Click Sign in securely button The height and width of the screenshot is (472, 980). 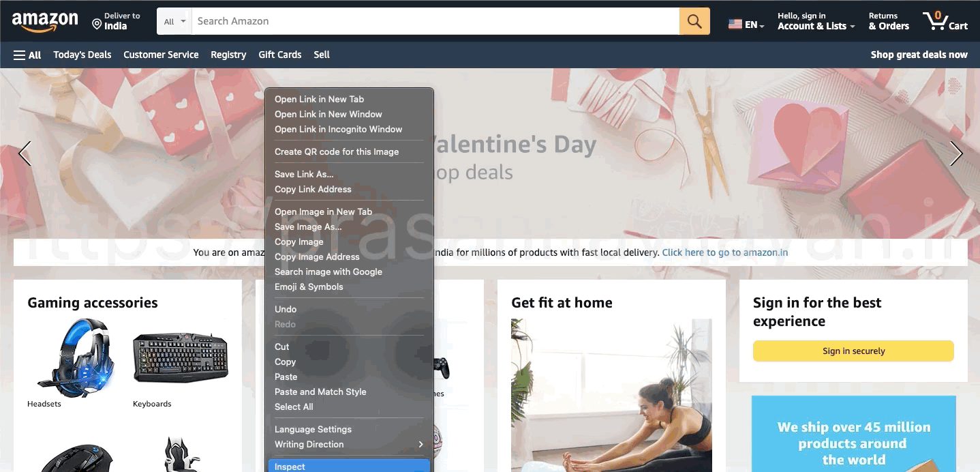point(853,351)
